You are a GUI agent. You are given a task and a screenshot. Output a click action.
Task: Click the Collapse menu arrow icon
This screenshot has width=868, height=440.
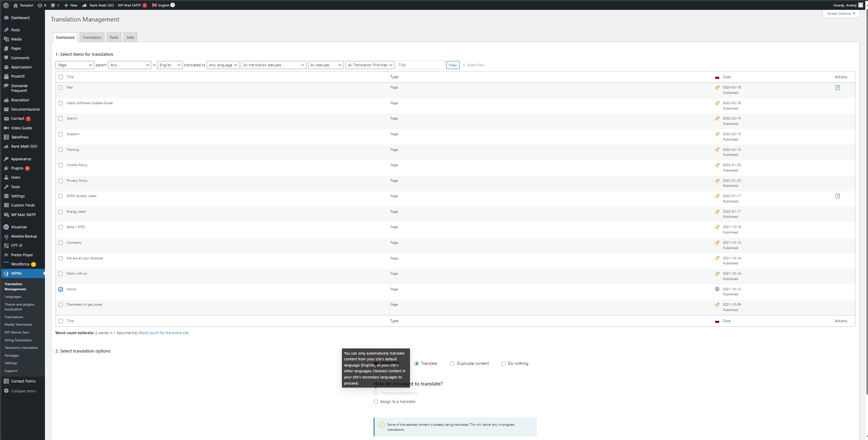click(x=6, y=391)
